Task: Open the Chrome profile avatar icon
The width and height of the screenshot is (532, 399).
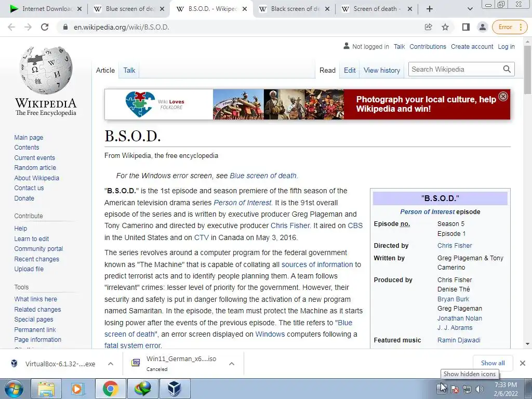Action: 483,27
